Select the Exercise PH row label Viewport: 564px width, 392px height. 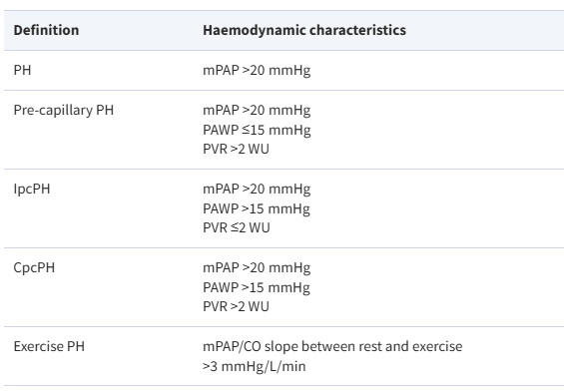[x=49, y=347]
